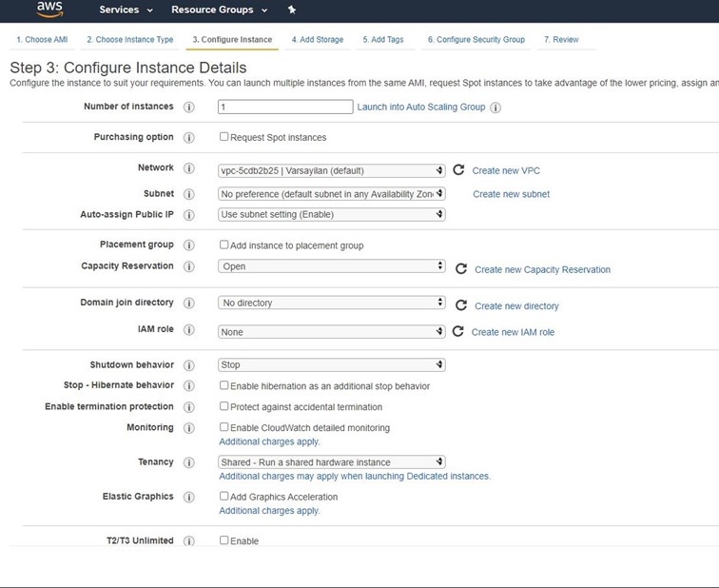Click the Number of instances input field

(285, 107)
